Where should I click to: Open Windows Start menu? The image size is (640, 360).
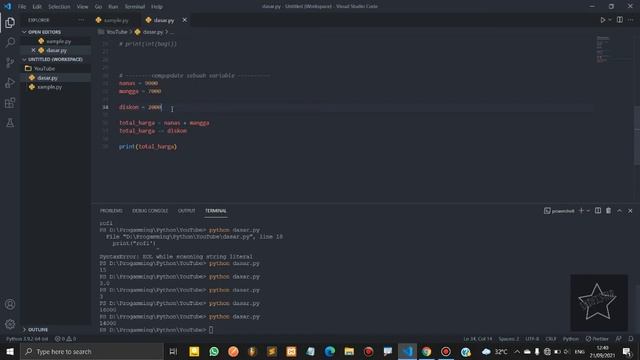pos(10,351)
